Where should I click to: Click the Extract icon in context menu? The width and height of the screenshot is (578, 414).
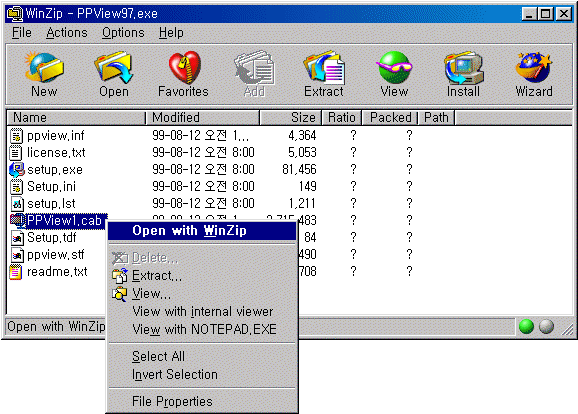tap(120, 276)
